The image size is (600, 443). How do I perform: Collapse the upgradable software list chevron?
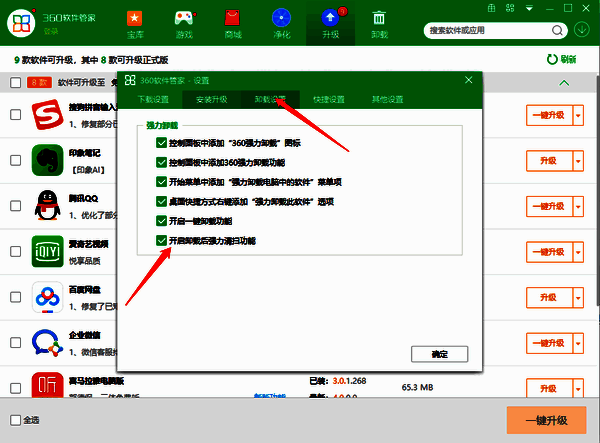563,82
